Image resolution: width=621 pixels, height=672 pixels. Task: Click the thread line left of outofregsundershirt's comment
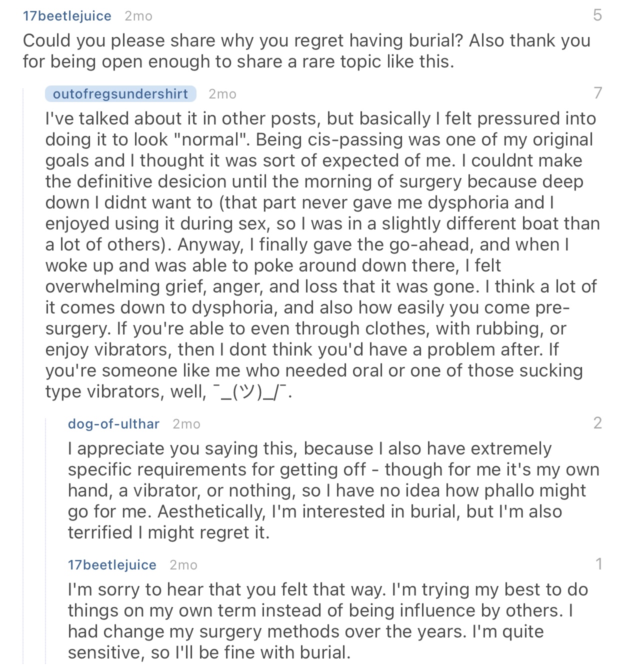point(23,350)
